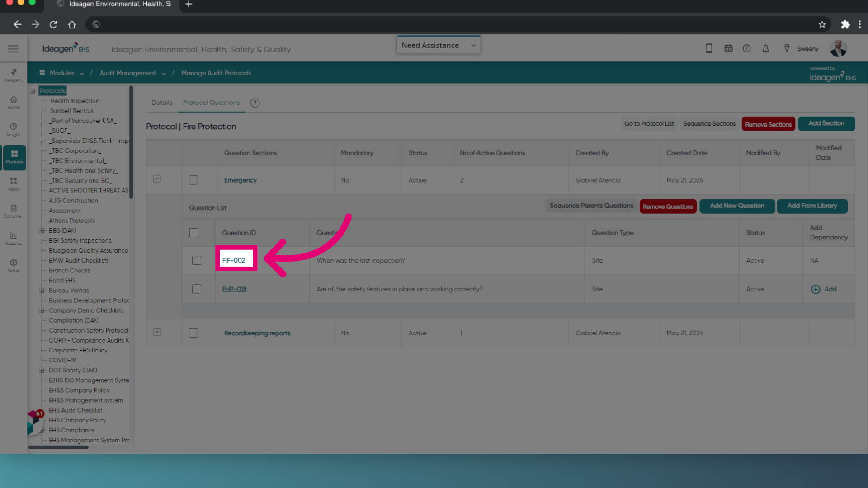Expand the Company Demo Checklists tree node
The height and width of the screenshot is (488, 868).
pyautogui.click(x=42, y=310)
